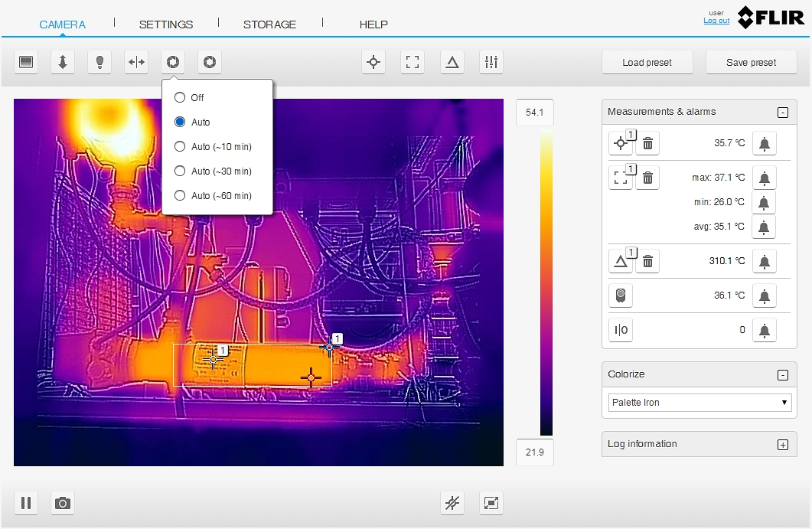Select the Auto (~10 min) radio option
The image size is (812, 529).
(x=180, y=147)
